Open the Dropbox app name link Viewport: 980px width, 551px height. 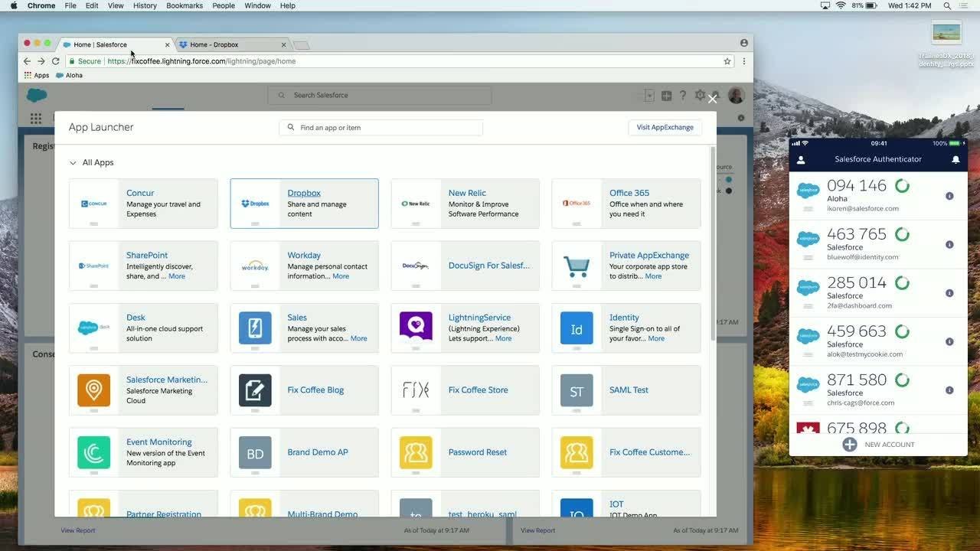pyautogui.click(x=304, y=193)
